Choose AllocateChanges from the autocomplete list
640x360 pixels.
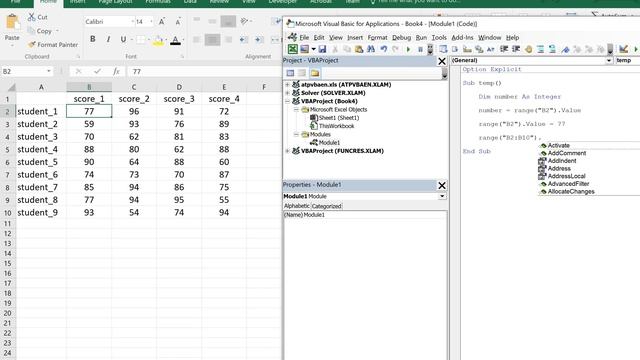point(571,192)
